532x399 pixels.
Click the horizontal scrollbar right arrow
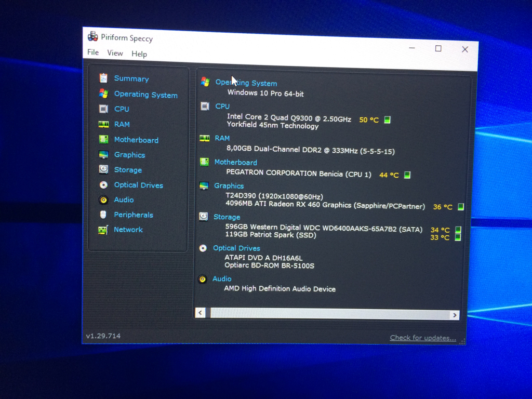[455, 315]
